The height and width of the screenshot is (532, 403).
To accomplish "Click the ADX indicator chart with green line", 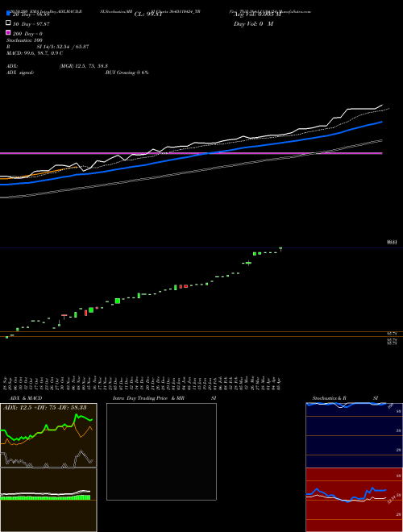I will [48, 435].
